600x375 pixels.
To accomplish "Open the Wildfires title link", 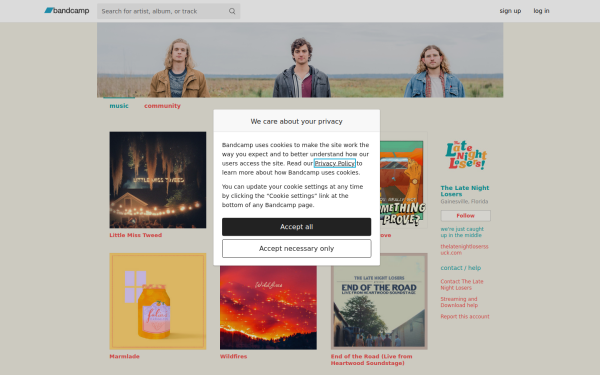I will coord(233,356).
